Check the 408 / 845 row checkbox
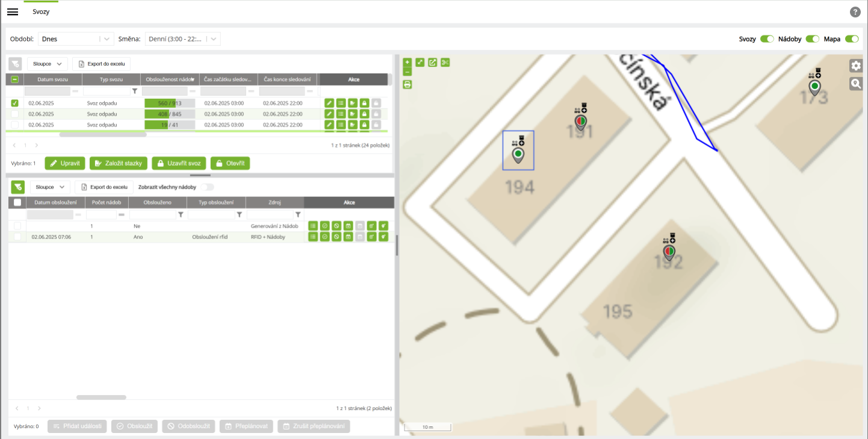This screenshot has height=439, width=868. point(15,114)
